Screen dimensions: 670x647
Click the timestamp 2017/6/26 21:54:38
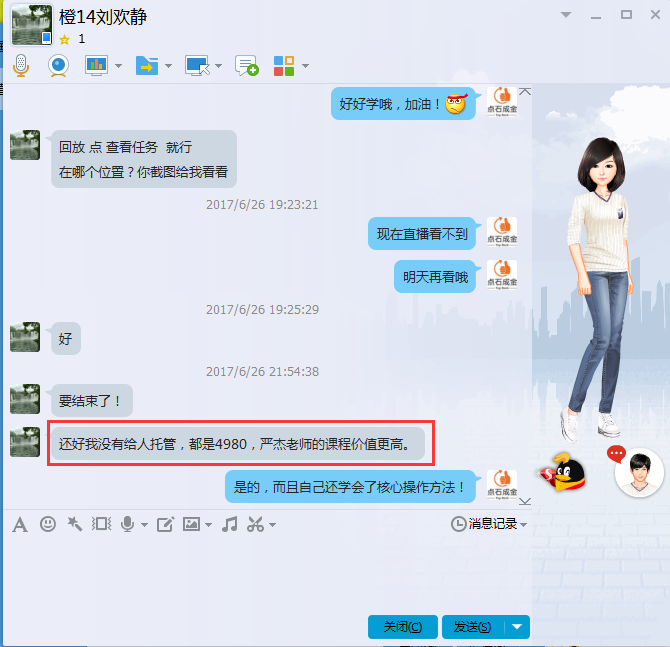tap(262, 371)
